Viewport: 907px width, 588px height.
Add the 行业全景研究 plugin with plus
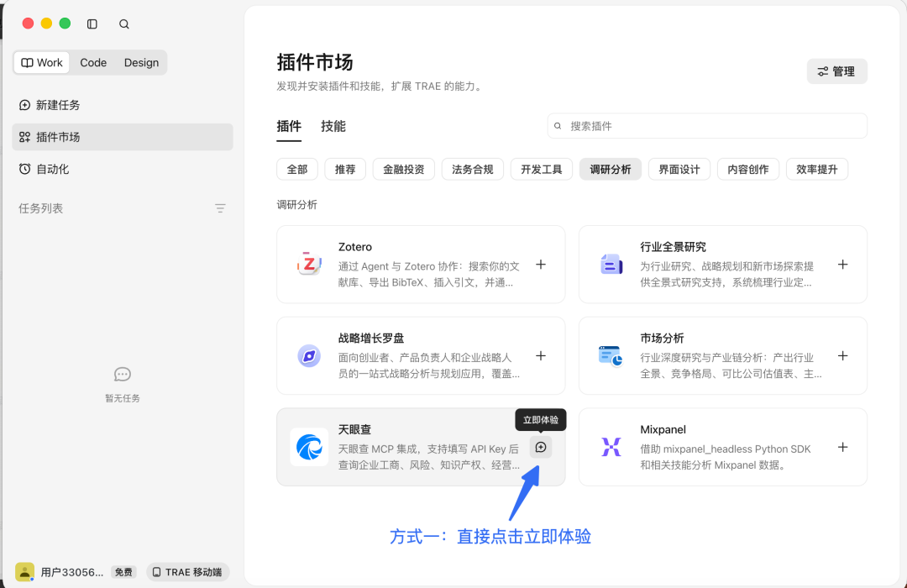843,265
